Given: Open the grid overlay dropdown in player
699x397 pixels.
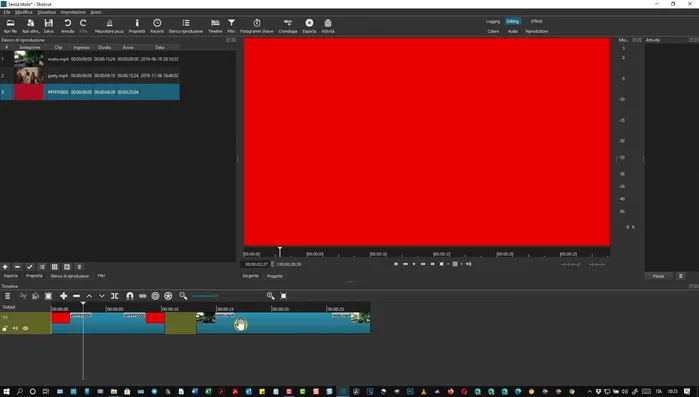Looking at the screenshot, I should (x=461, y=264).
